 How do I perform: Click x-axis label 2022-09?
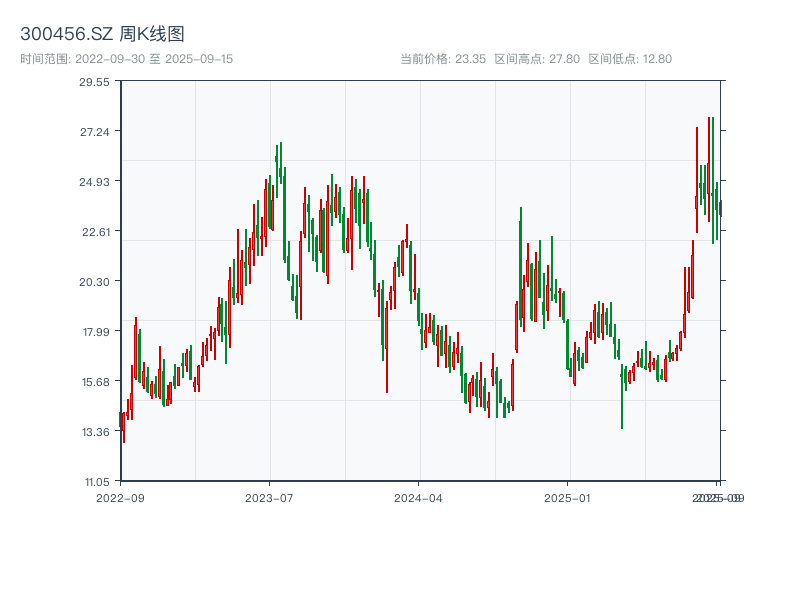pos(120,498)
